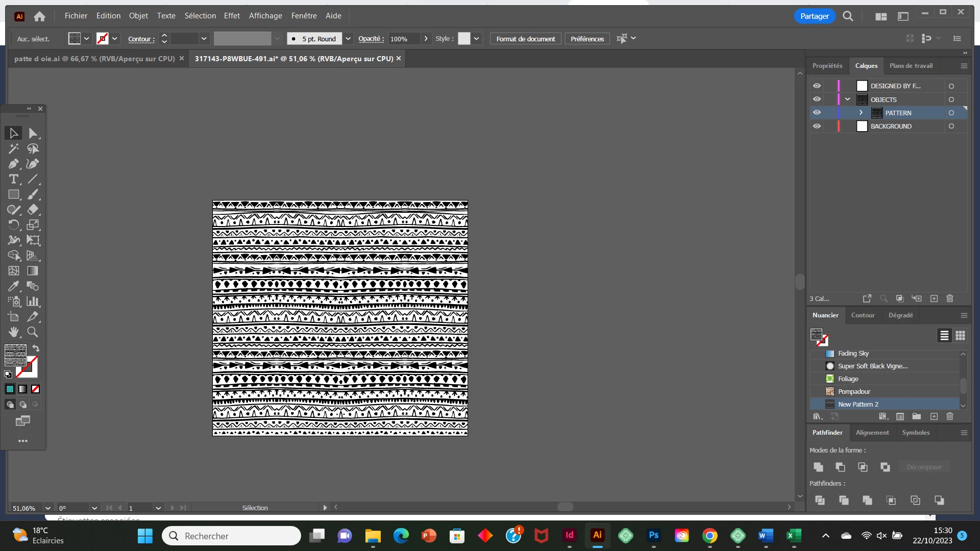This screenshot has width=980, height=551.
Task: Select the Rotate tool
Action: 13,225
